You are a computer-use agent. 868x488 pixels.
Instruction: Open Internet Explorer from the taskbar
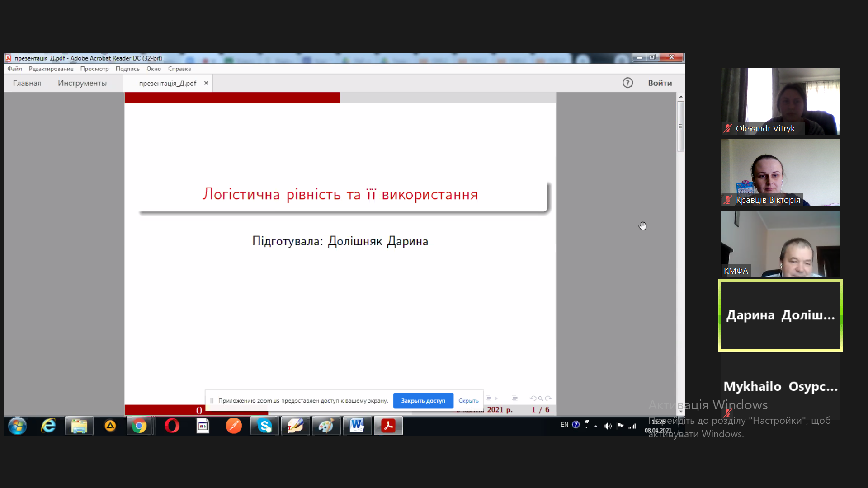(48, 426)
